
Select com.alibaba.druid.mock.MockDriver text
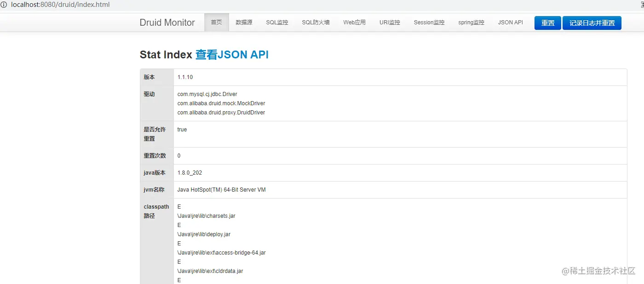(x=221, y=103)
